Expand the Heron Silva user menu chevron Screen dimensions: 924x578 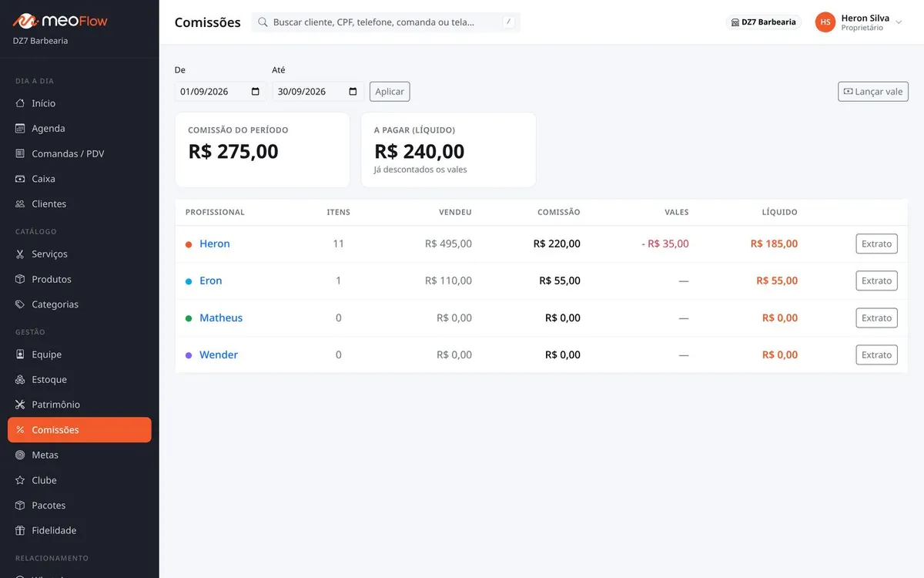(x=899, y=22)
